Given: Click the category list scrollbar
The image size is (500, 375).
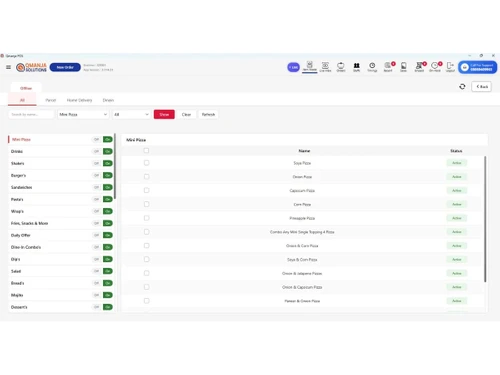Looking at the screenshot, I should [115, 167].
